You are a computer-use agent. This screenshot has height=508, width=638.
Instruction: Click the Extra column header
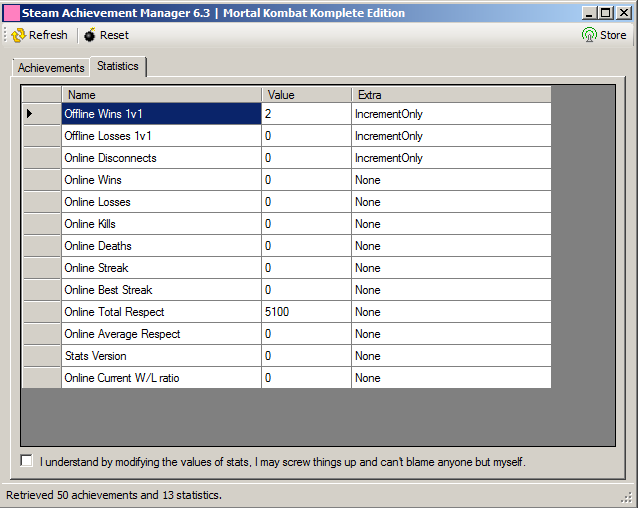point(450,94)
